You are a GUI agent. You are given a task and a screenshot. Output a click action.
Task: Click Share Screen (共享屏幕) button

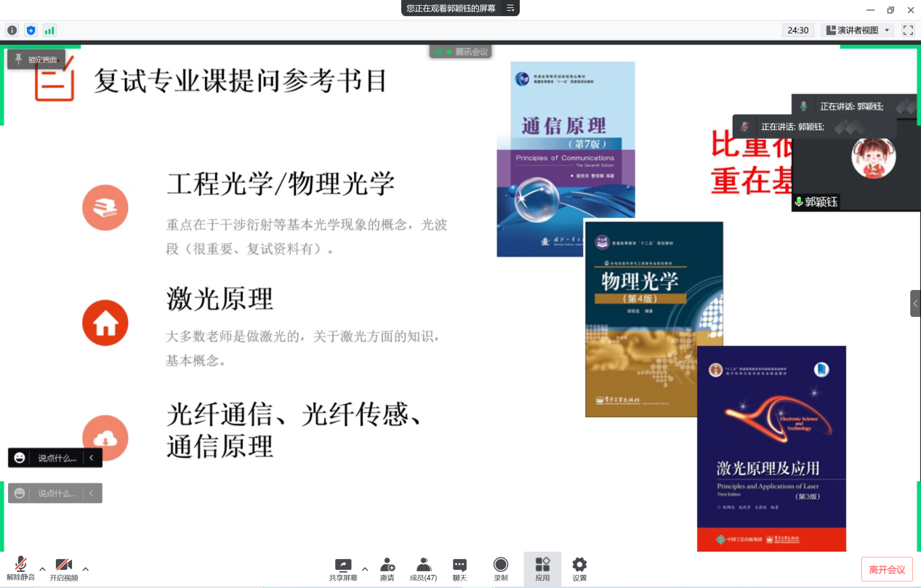tap(343, 569)
